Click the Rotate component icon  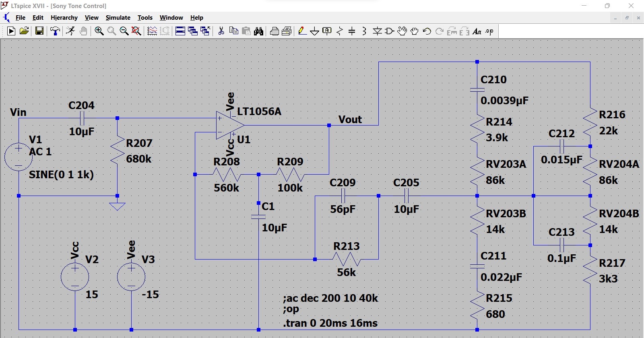pos(452,31)
